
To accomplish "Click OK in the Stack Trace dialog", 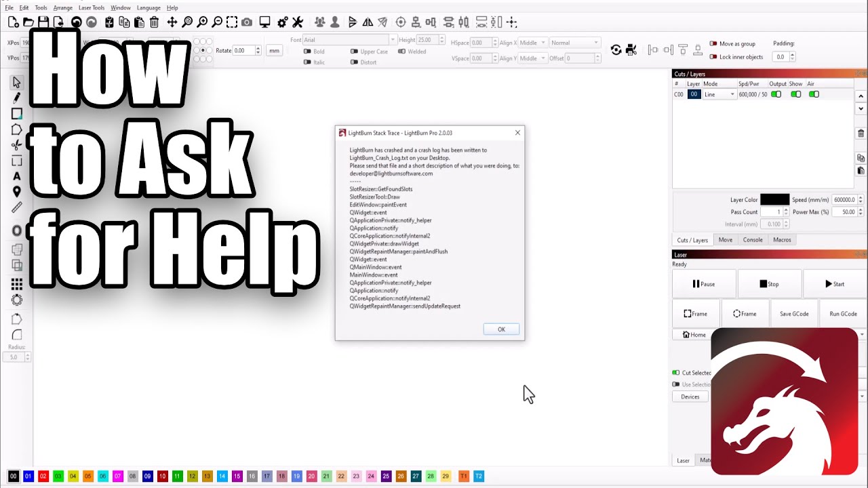I will (x=501, y=329).
